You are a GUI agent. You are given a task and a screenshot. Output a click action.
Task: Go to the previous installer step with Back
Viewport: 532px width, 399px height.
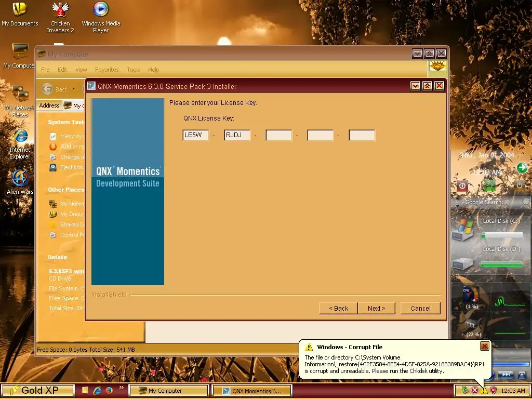click(338, 308)
